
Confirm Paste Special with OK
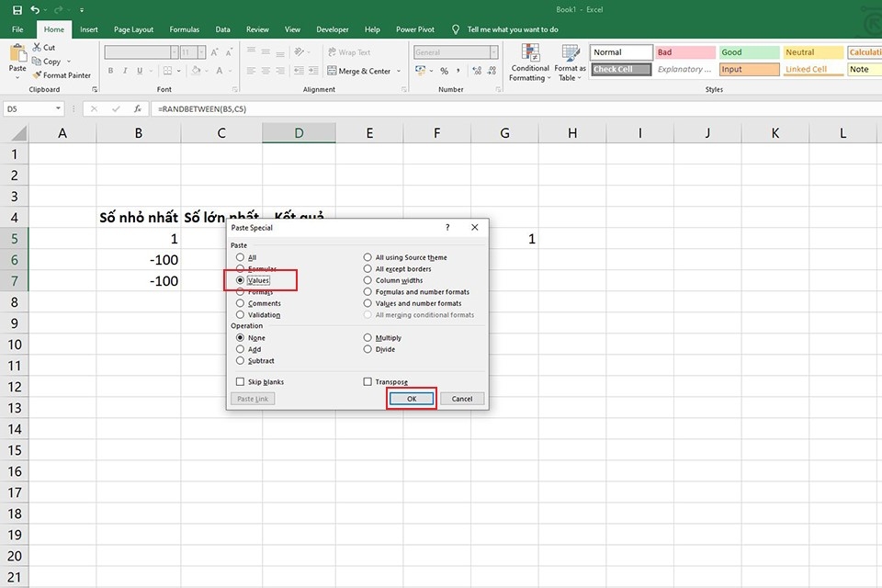point(412,399)
